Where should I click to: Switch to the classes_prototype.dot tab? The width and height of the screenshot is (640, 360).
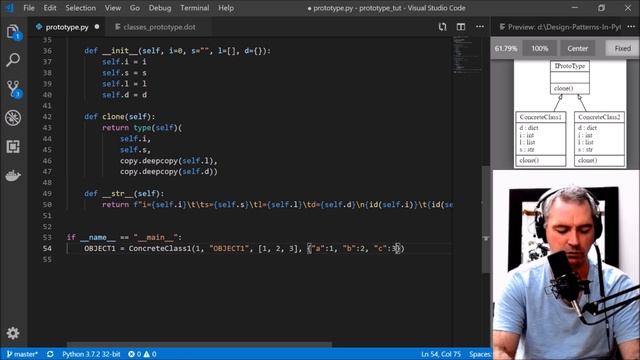[x=159, y=27]
